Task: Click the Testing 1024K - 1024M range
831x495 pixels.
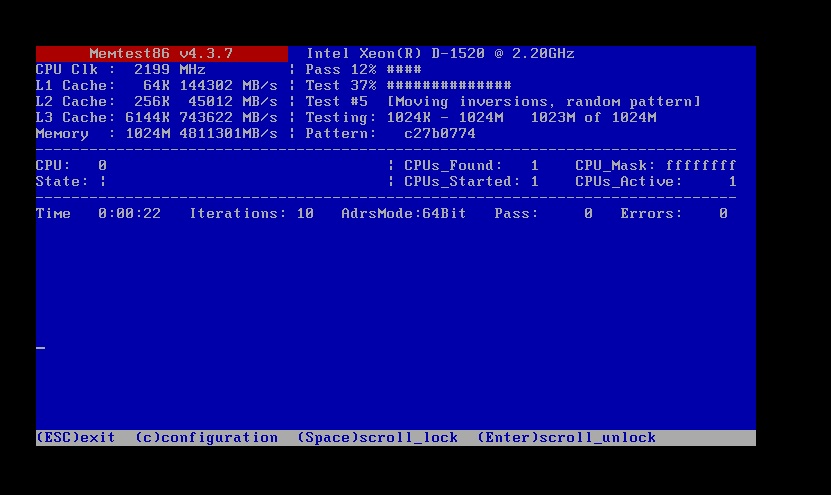Action: (404, 117)
